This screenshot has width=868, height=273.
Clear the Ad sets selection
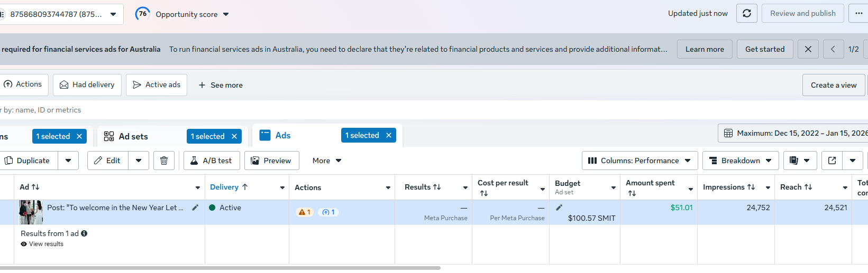tap(234, 136)
